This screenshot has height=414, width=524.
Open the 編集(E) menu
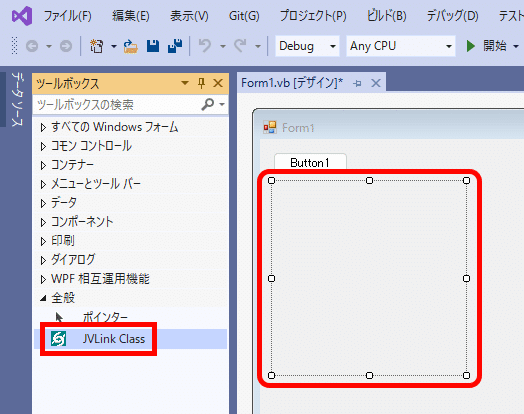coord(131,16)
